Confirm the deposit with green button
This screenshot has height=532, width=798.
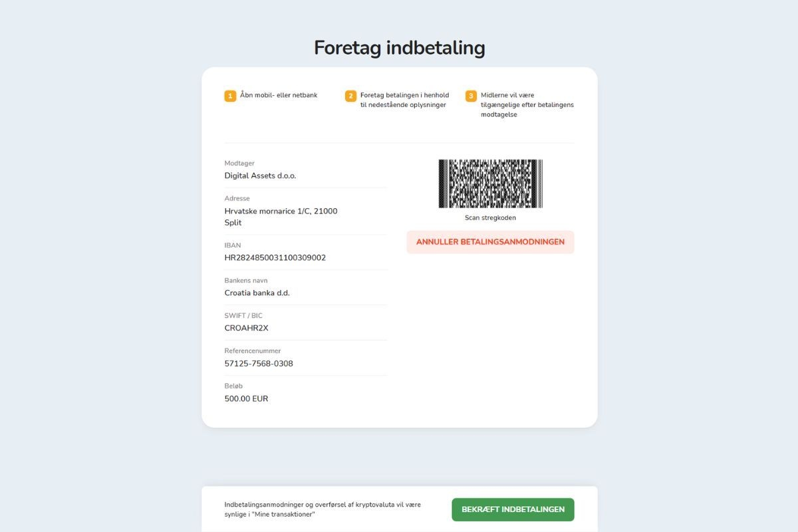[513, 509]
